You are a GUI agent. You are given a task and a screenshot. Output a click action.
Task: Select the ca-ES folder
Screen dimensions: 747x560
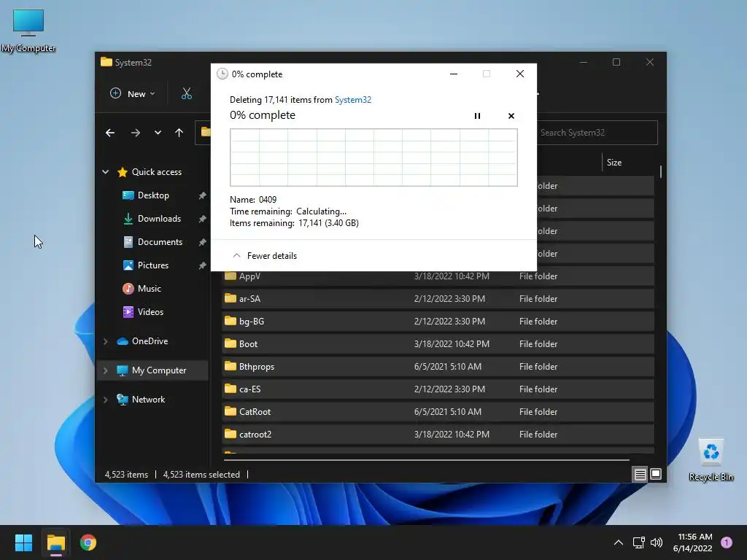(x=438, y=389)
